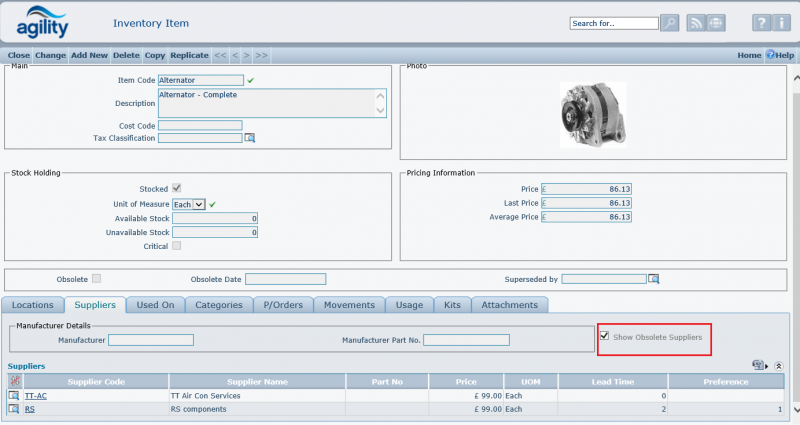Open the Tax Classification lookup icon
The height and width of the screenshot is (425, 800).
tap(251, 138)
